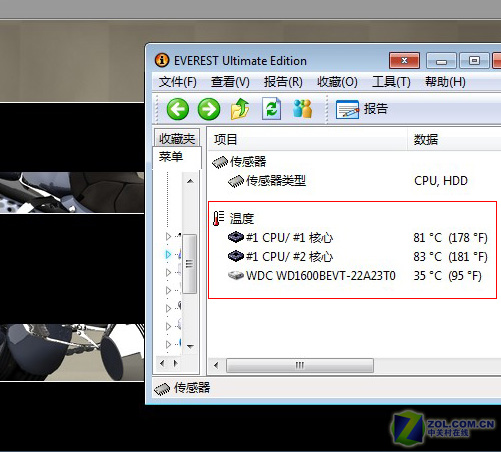This screenshot has height=452, width=501.
Task: Open the 收藏(O) menu
Action: pos(337,82)
